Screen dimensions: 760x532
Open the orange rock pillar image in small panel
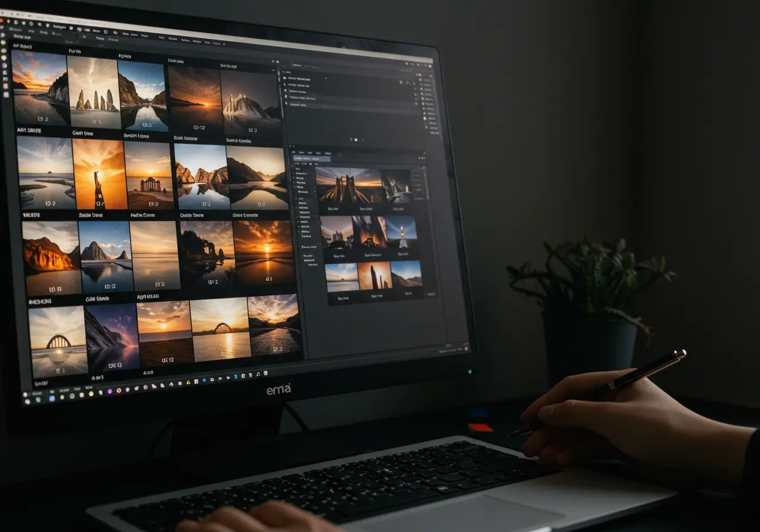coord(375,275)
